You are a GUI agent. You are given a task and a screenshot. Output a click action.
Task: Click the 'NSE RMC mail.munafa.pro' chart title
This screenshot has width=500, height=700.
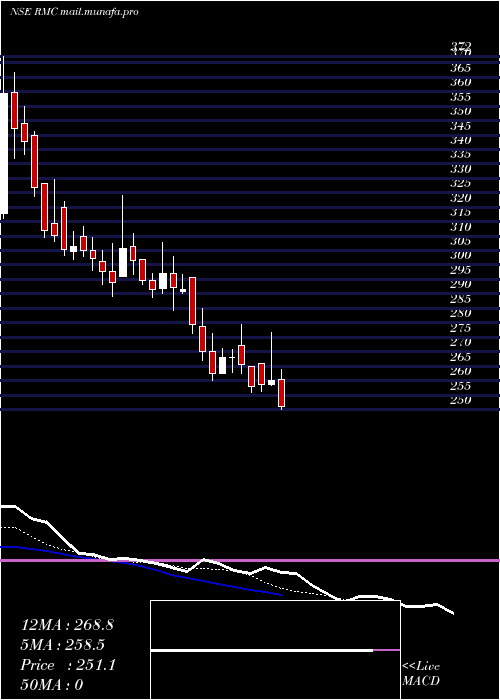pos(74,12)
